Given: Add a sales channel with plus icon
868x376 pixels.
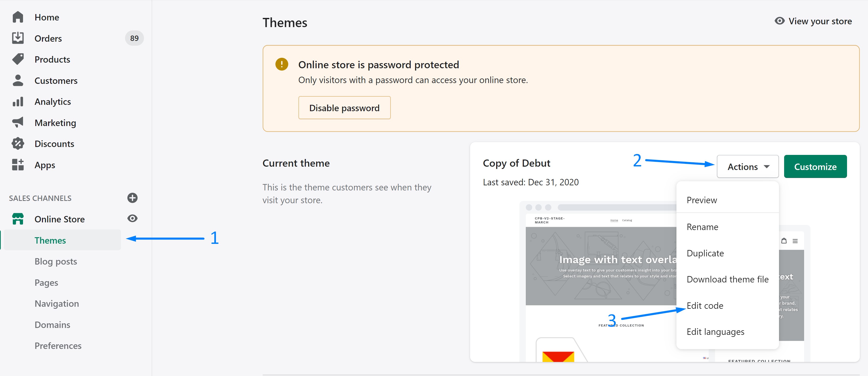Looking at the screenshot, I should pyautogui.click(x=132, y=198).
